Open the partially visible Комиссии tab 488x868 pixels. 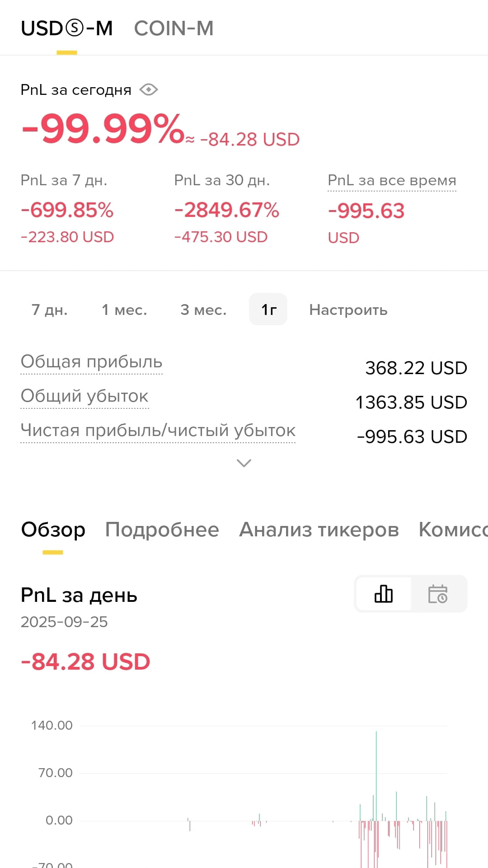pos(453,530)
